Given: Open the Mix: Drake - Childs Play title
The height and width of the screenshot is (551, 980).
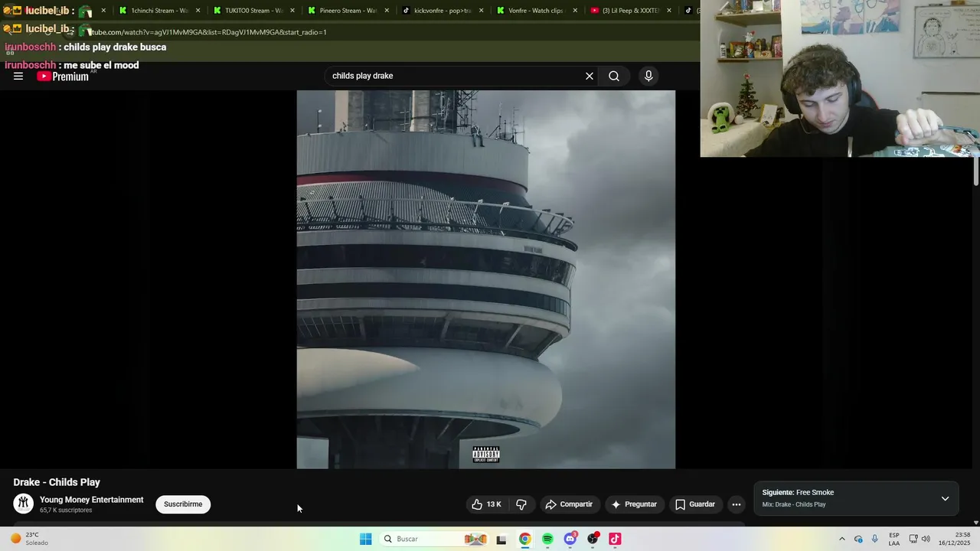Looking at the screenshot, I should [794, 505].
